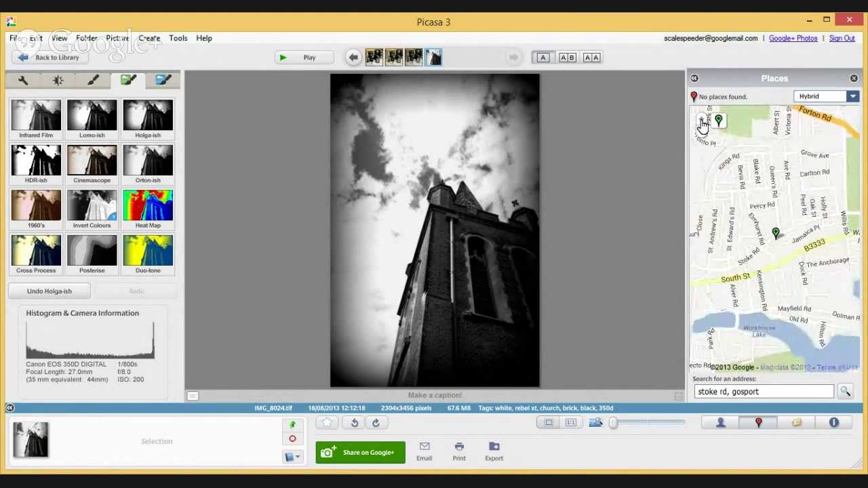
Task: Apply the HDR-ish effect
Action: click(x=36, y=164)
